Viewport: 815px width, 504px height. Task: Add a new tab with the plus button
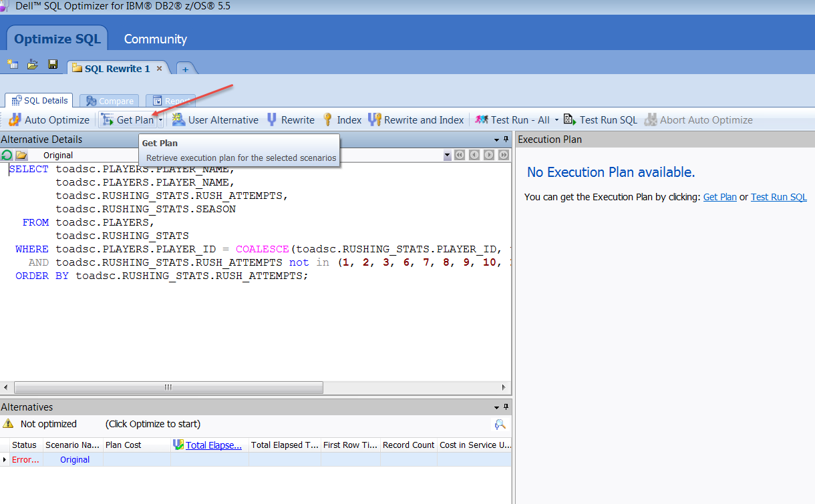pos(186,69)
